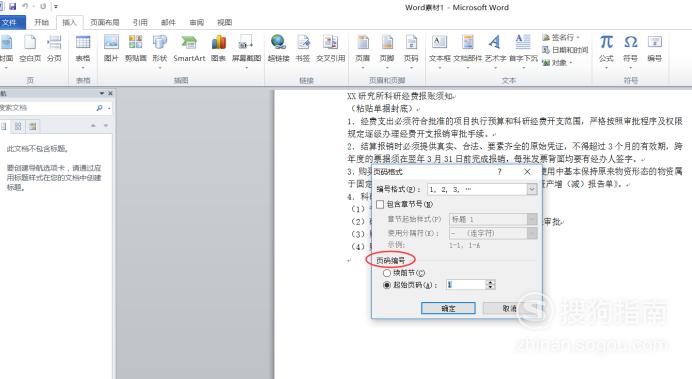The width and height of the screenshot is (692, 379).
Task: Undo the last action
Action: 26,7
